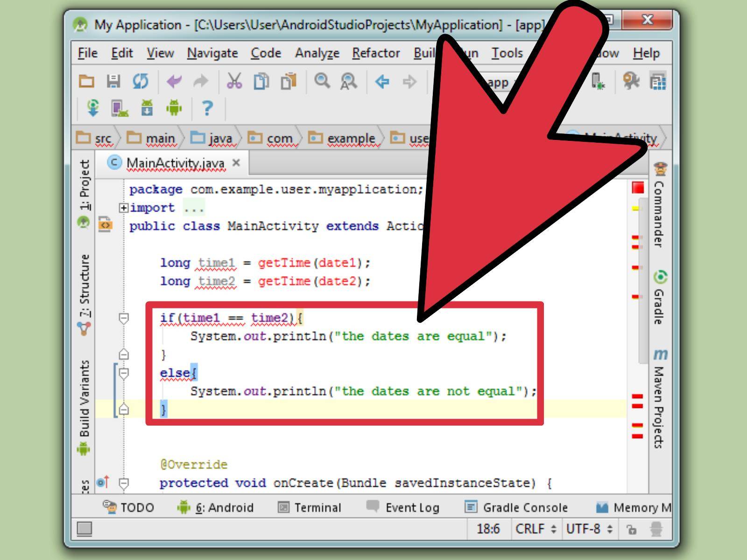Click the Undo arrow icon
747x560 pixels.
174,82
